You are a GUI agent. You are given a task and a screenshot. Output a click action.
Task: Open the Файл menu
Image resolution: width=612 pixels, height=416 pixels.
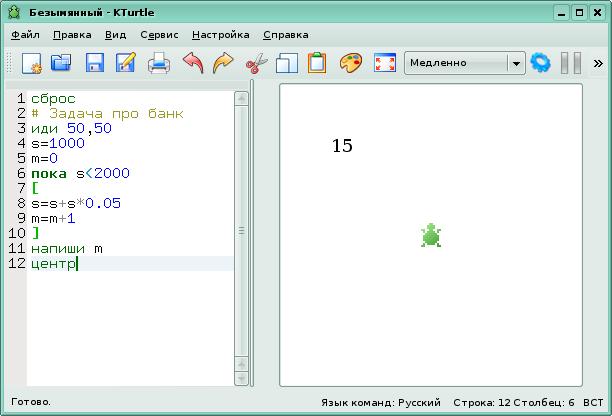pyautogui.click(x=25, y=34)
